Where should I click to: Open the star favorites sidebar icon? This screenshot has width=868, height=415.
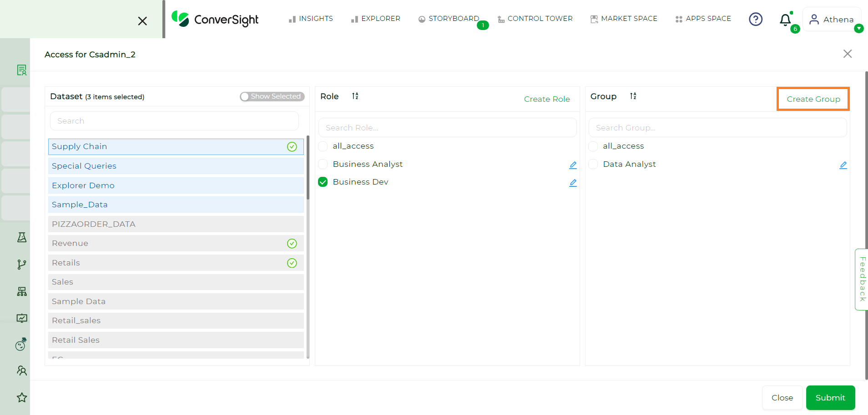(21, 397)
